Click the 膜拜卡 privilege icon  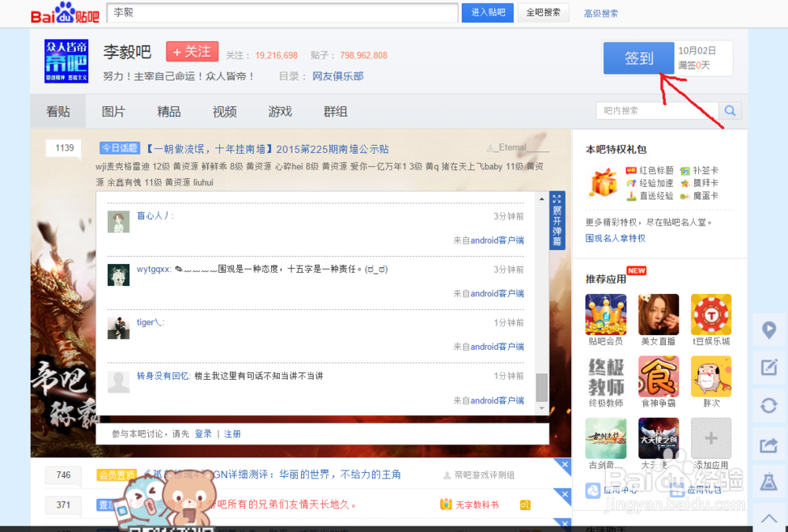pyautogui.click(x=685, y=183)
